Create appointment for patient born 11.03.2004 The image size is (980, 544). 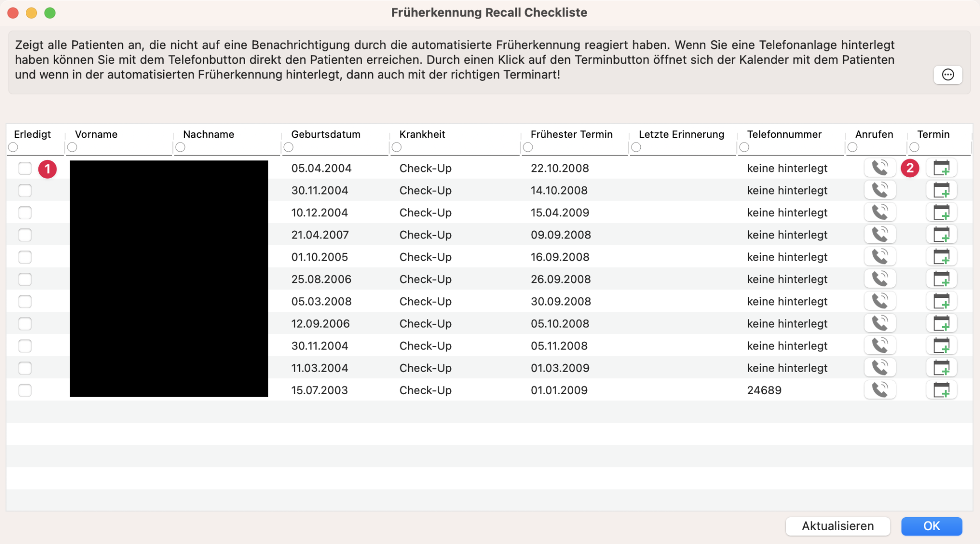[941, 368]
